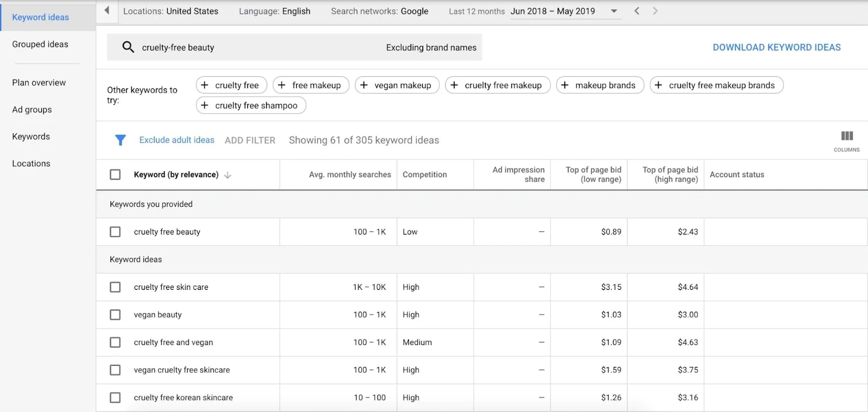The width and height of the screenshot is (868, 412).
Task: Add 'cruelty free shampoo' suggestion chip
Action: (251, 105)
